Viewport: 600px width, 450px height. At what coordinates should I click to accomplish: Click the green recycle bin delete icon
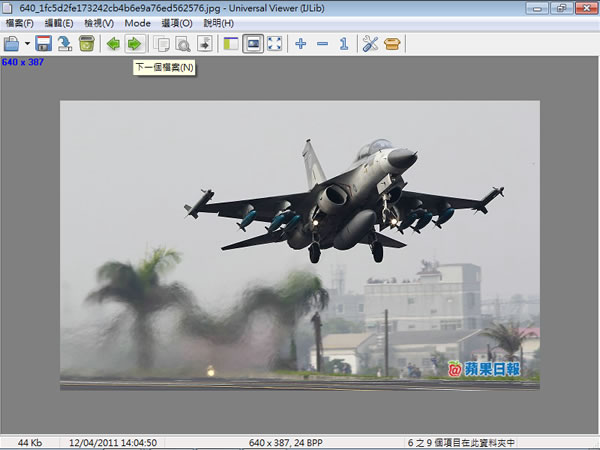coord(87,44)
